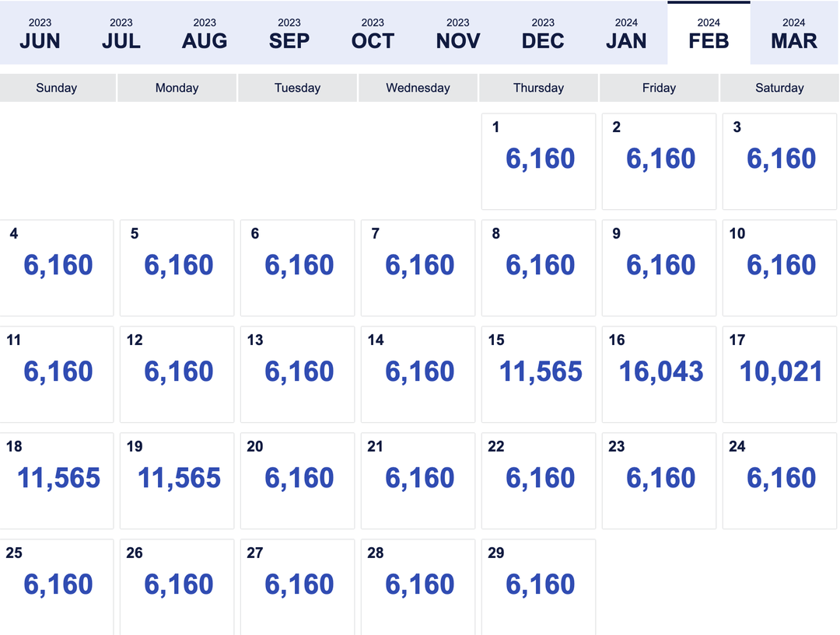Select February 15 showing 11,565
The image size is (840, 635).
pos(538,372)
